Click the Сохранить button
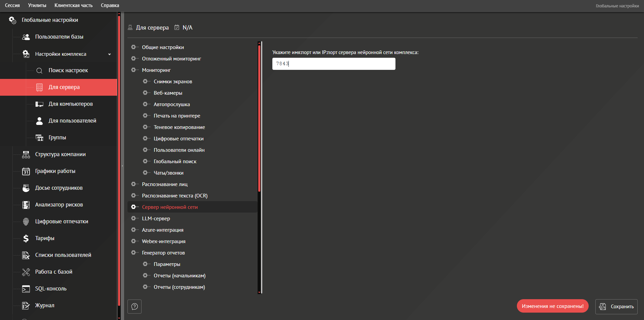Screen dimensions: 644x320 click(616, 307)
